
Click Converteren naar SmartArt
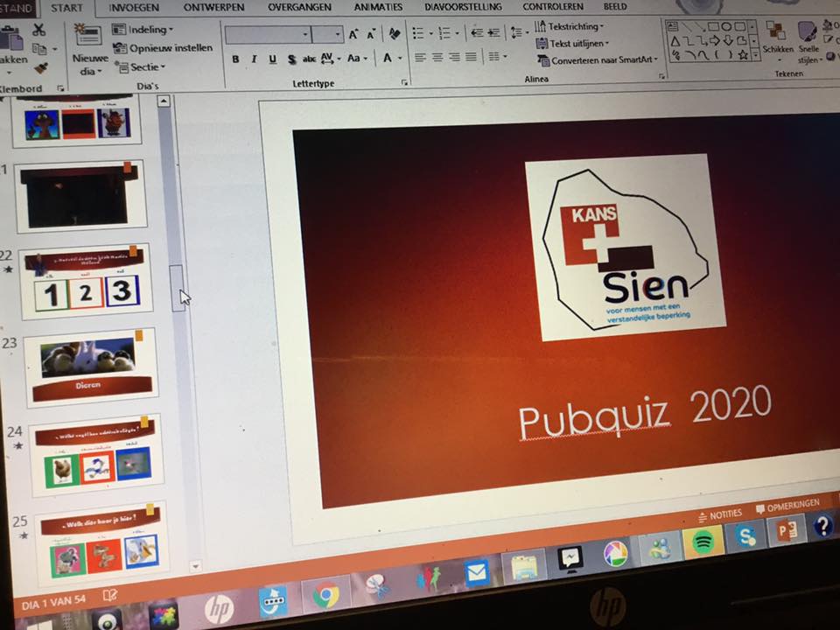[597, 60]
